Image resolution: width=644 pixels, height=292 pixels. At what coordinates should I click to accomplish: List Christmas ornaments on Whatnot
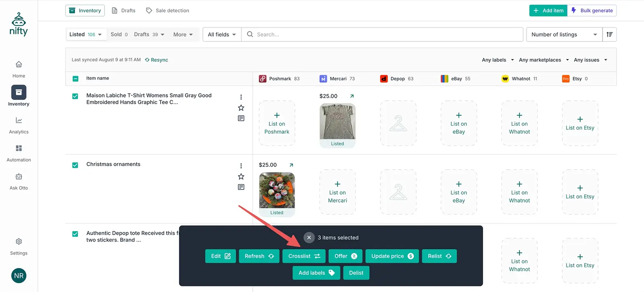point(520,192)
